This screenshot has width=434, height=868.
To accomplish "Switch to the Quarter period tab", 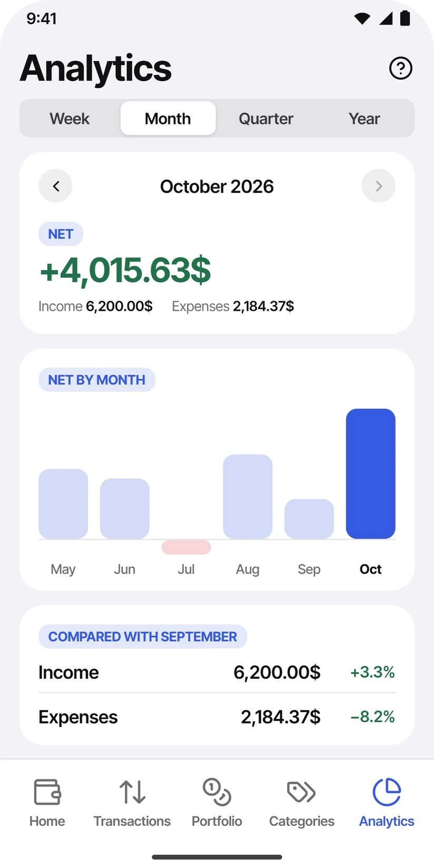I will [266, 119].
